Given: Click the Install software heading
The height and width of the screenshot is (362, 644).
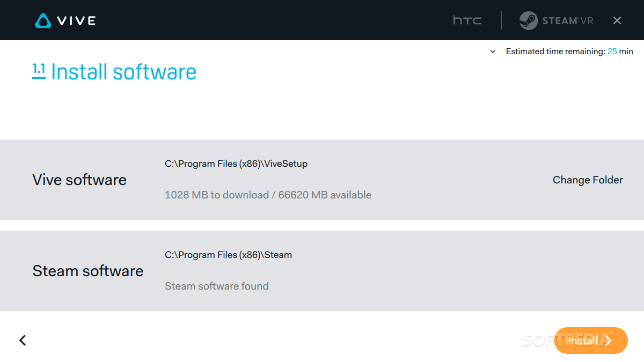Looking at the screenshot, I should pos(123,72).
